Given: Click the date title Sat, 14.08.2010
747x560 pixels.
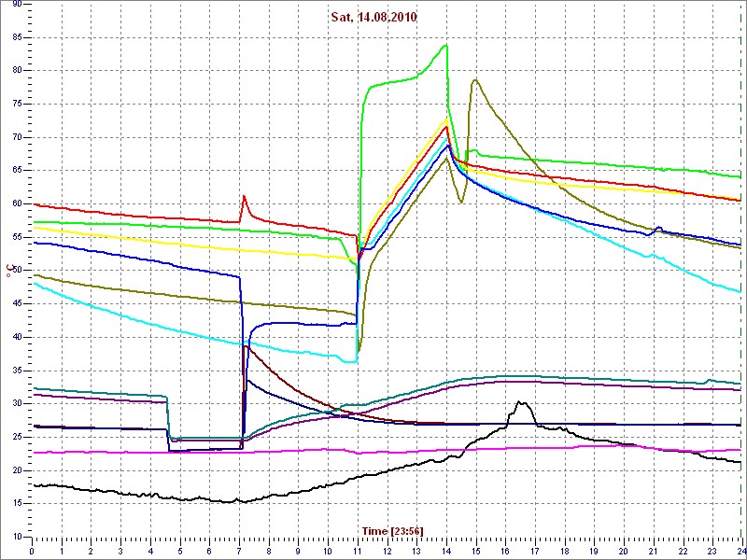Looking at the screenshot, I should coord(373,17).
